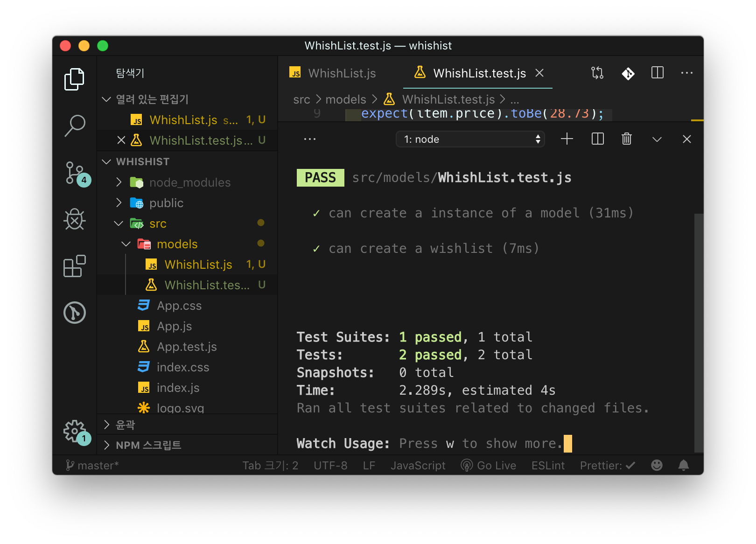The width and height of the screenshot is (756, 544).
Task: Click the Go Live broadcast button
Action: coord(489,465)
